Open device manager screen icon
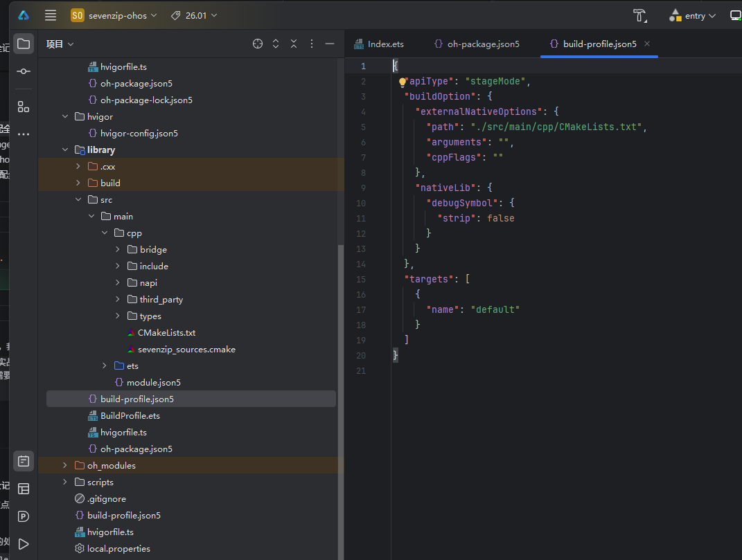This screenshot has width=742, height=560. coord(736,16)
